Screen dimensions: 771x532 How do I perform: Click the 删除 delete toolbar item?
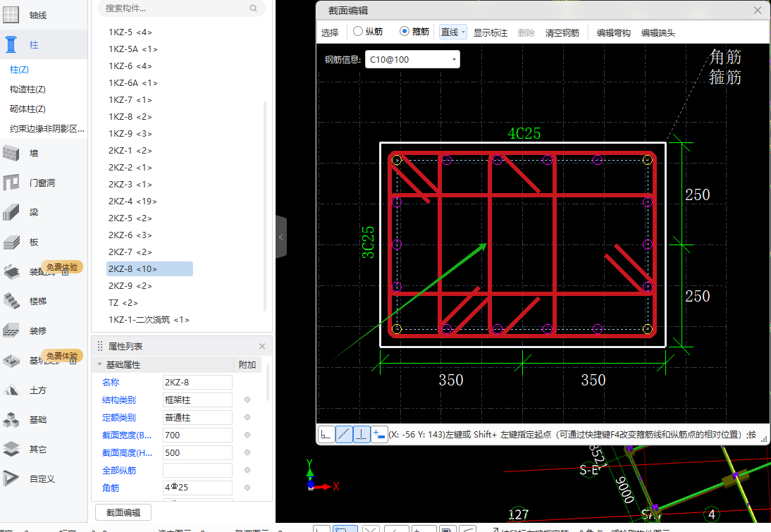tap(526, 33)
